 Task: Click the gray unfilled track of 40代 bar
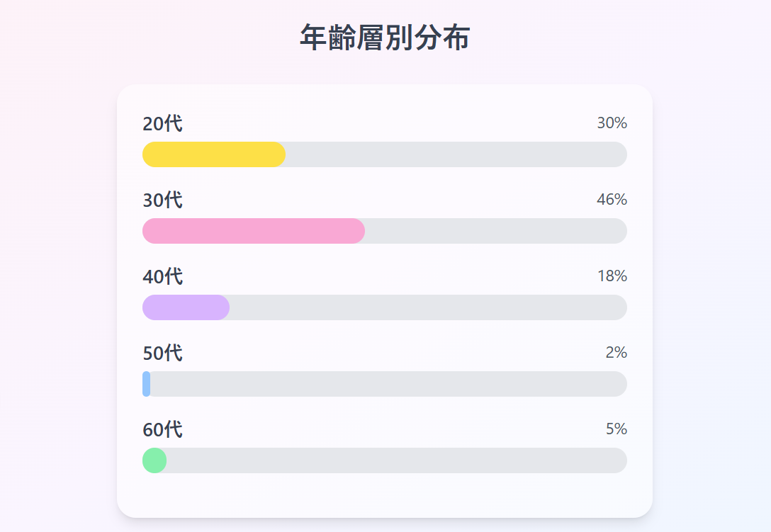pos(428,307)
